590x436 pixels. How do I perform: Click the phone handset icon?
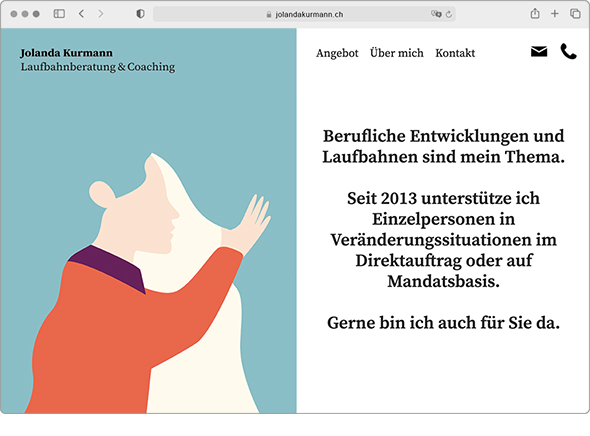[568, 52]
